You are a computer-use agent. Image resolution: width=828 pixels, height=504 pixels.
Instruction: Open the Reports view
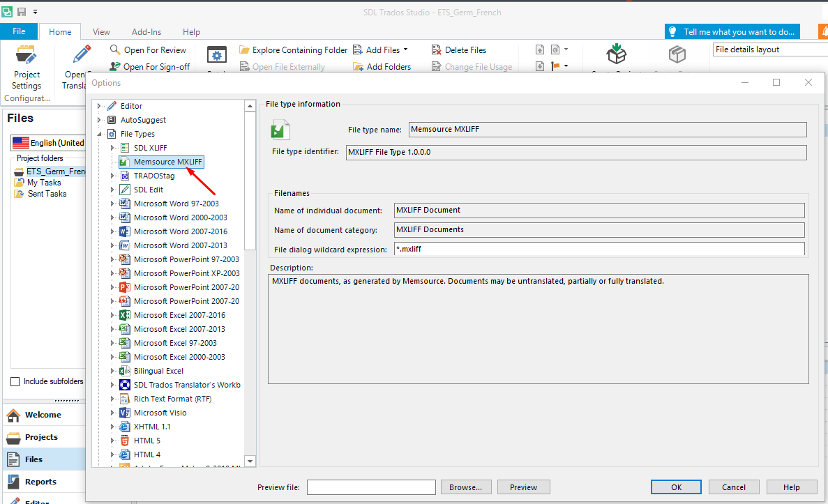pos(44,482)
